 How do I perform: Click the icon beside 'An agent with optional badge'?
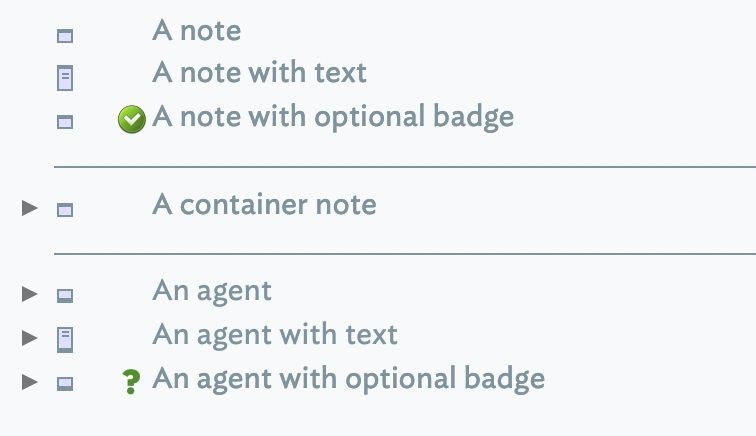tap(65, 383)
